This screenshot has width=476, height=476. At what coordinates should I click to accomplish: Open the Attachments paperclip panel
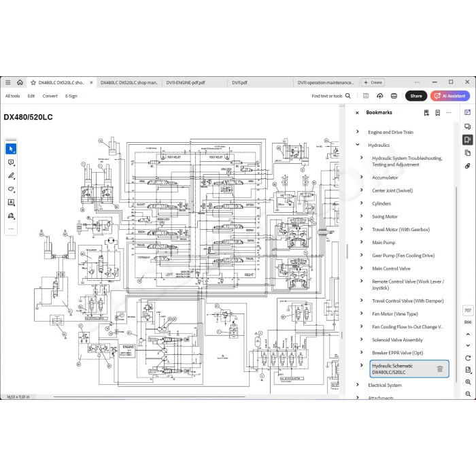(468, 166)
